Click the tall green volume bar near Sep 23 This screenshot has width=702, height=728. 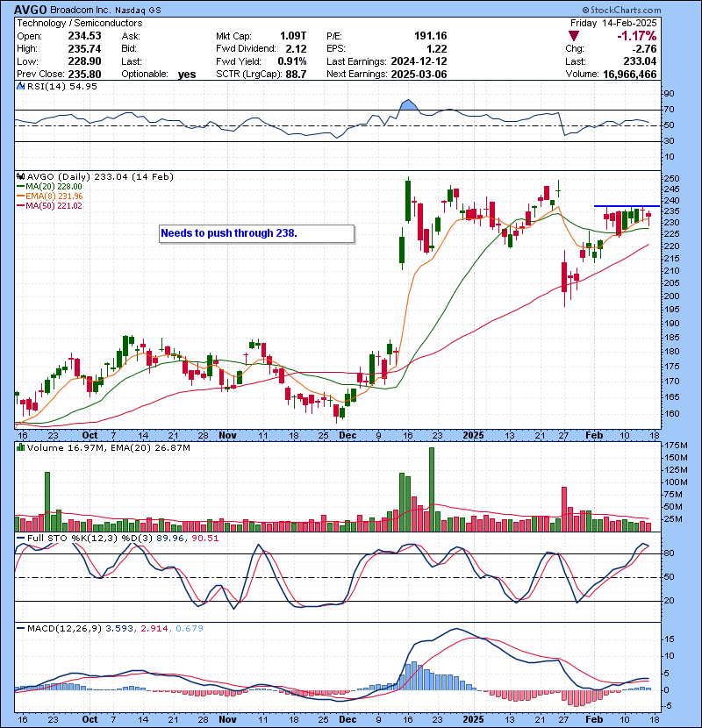[x=47, y=502]
